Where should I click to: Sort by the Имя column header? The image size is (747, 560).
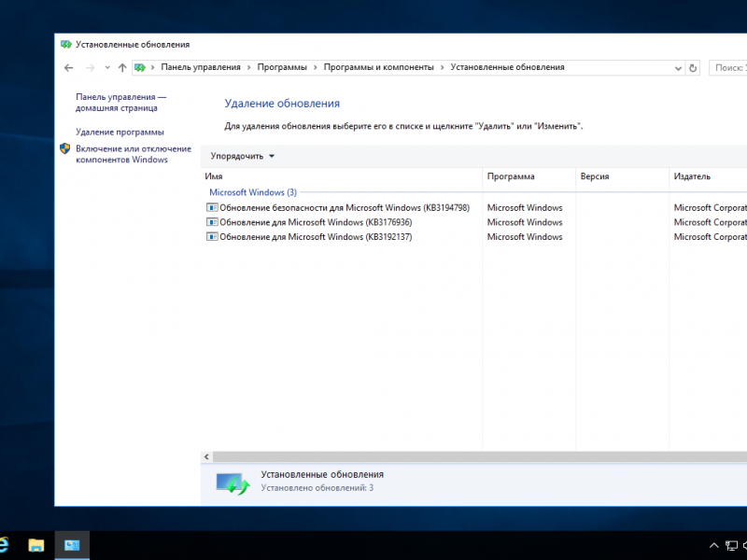point(341,176)
